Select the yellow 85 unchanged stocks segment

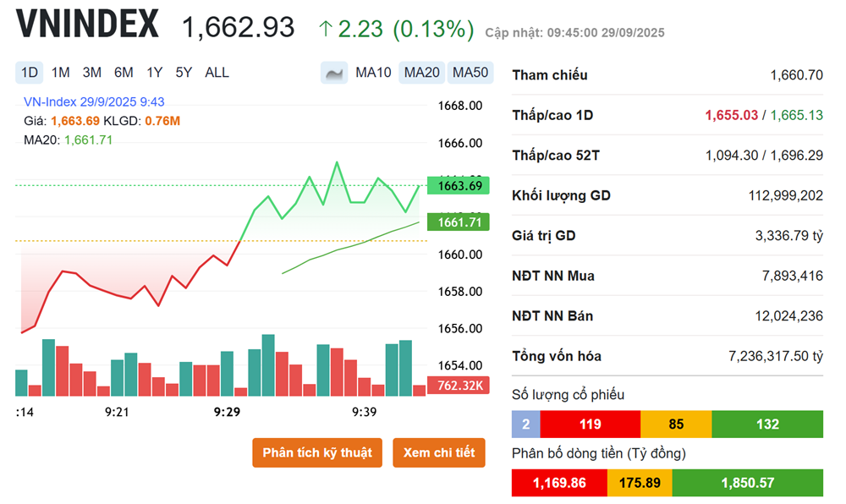tap(676, 425)
